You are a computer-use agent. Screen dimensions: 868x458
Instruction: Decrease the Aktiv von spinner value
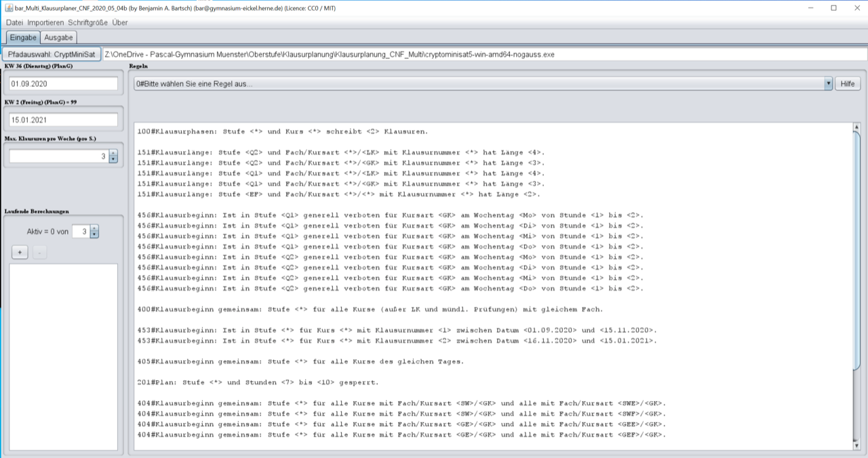pos(94,235)
